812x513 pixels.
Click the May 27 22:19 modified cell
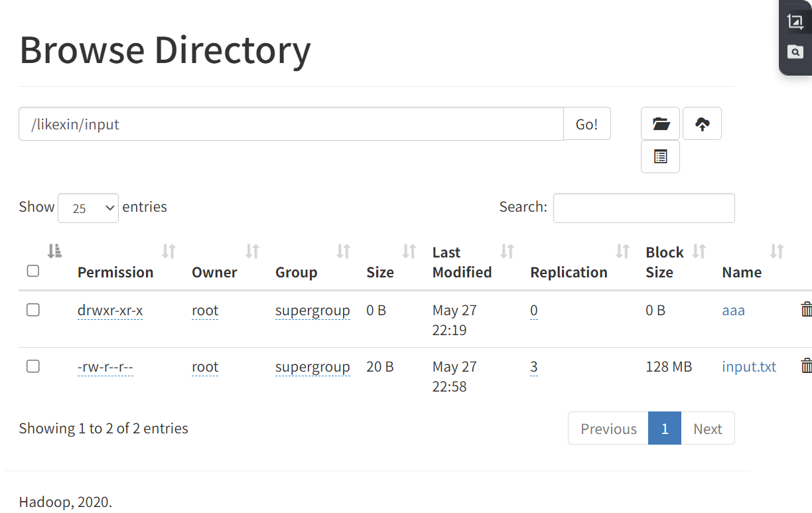(x=454, y=320)
